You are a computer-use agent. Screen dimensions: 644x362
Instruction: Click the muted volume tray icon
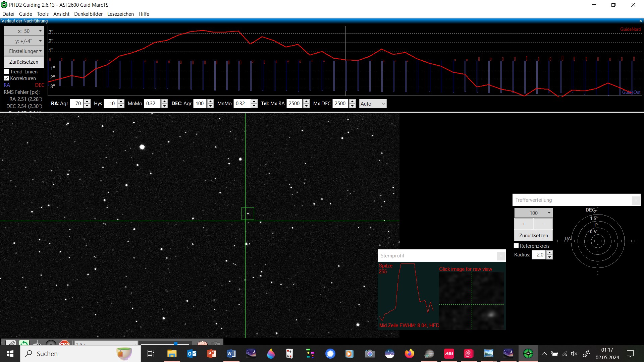574,354
